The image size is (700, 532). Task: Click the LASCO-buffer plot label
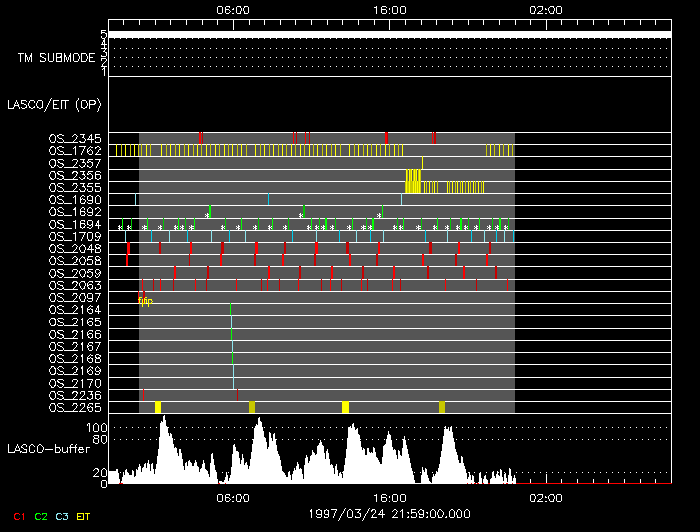[50, 448]
